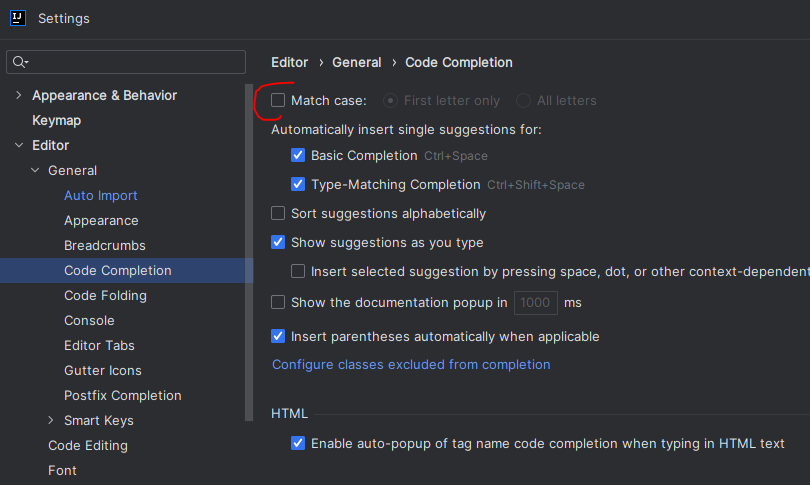Click the Ctrl+Space shortcut hint
The image size is (810, 485).
(456, 156)
